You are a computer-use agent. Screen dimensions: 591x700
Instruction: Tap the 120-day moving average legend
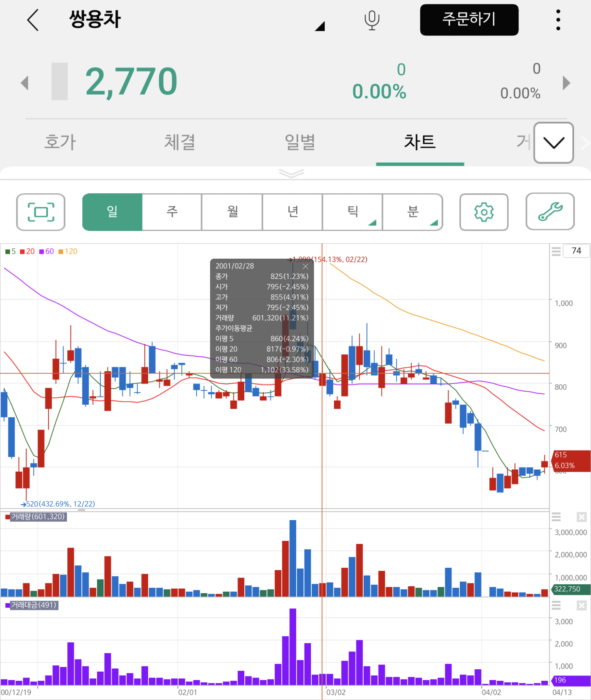(68, 252)
